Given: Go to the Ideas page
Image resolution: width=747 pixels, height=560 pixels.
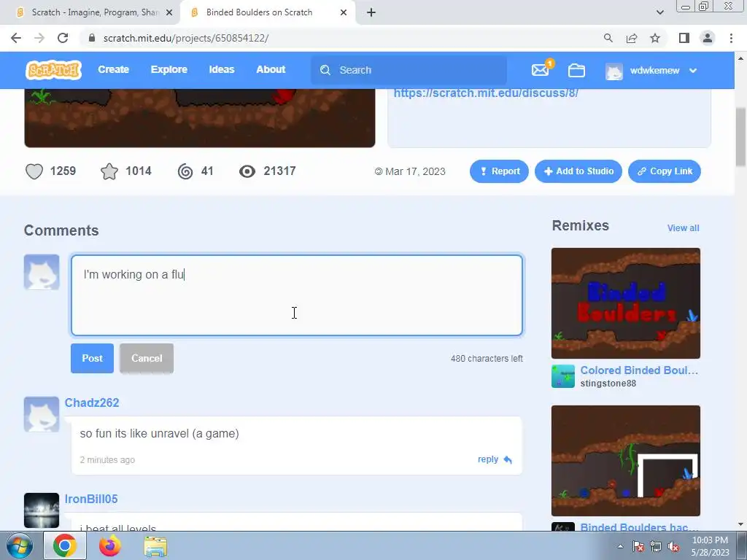Looking at the screenshot, I should (x=222, y=69).
